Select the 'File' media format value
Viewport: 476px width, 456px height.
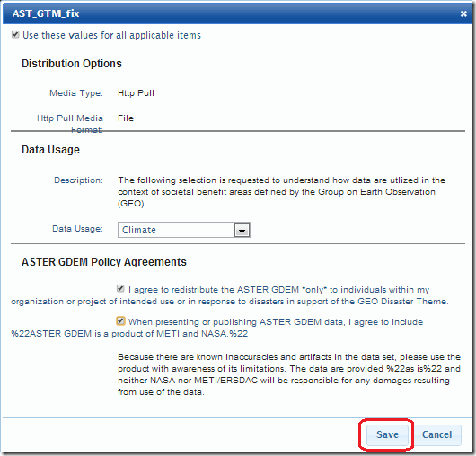click(126, 118)
